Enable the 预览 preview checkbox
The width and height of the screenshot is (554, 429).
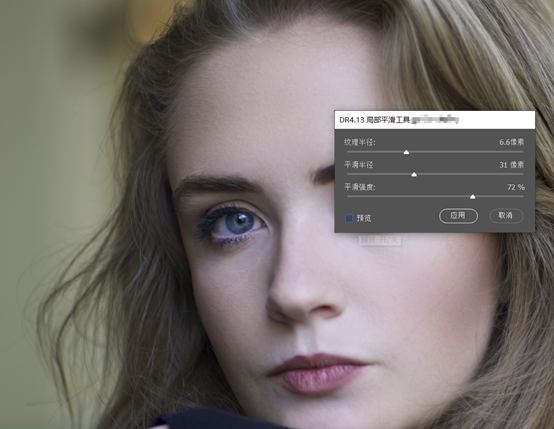tap(349, 218)
